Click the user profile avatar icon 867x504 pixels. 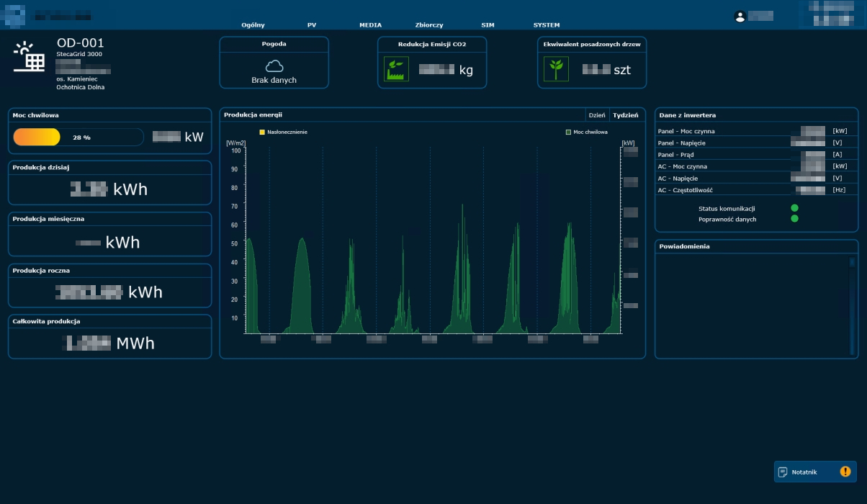click(x=740, y=17)
